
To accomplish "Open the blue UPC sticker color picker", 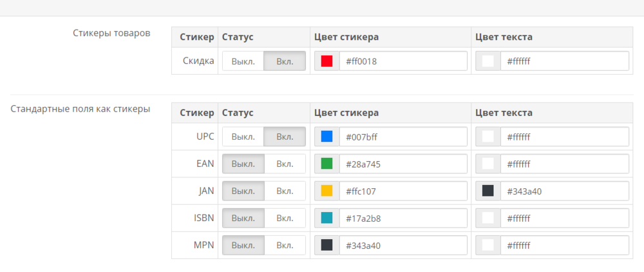I will click(327, 137).
